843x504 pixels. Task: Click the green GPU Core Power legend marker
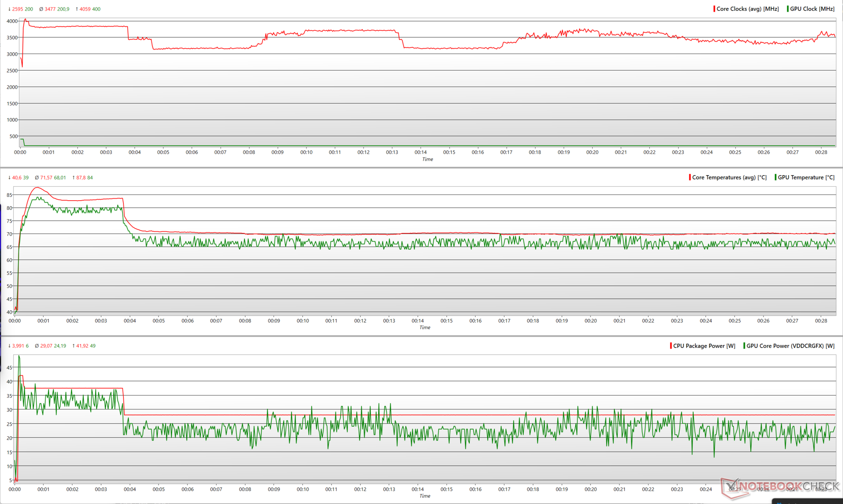pyautogui.click(x=744, y=346)
